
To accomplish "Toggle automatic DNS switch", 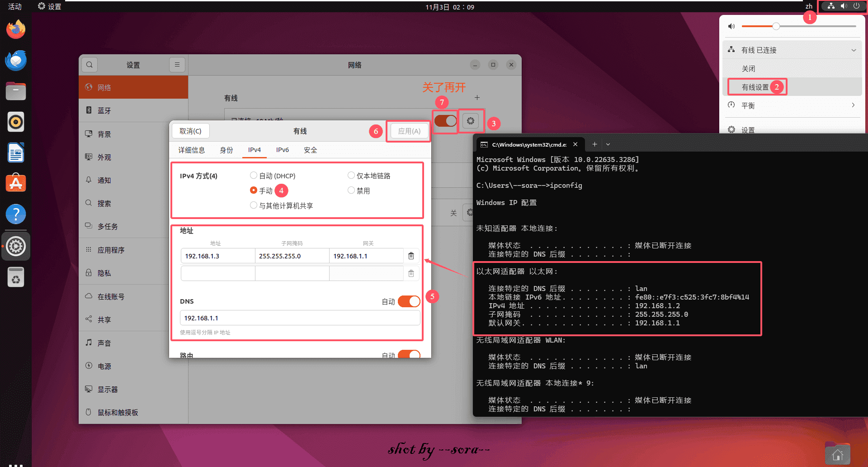I will point(409,301).
